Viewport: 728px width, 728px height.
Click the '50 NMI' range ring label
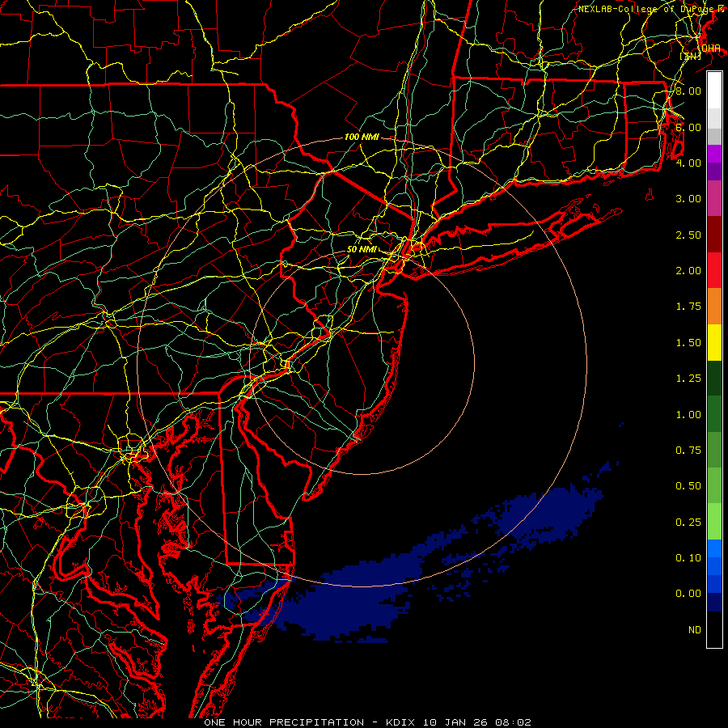tap(362, 249)
